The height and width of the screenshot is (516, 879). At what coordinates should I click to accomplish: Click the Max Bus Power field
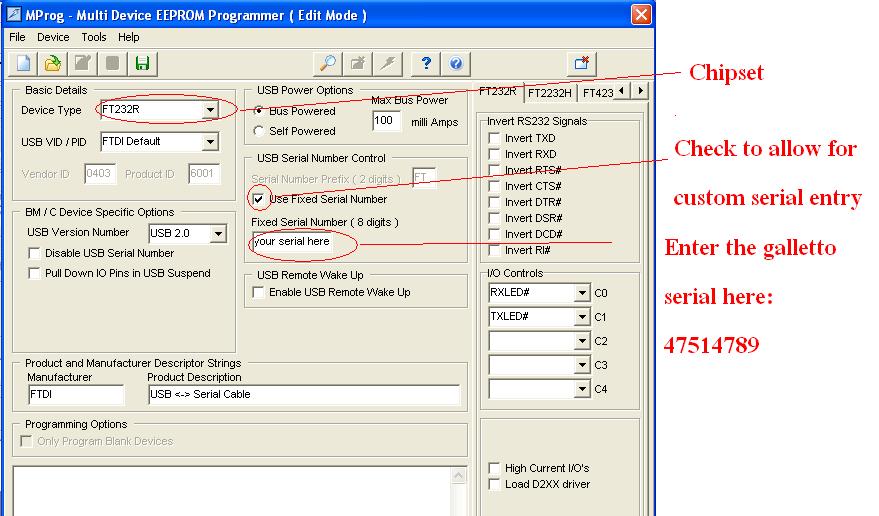point(387,121)
